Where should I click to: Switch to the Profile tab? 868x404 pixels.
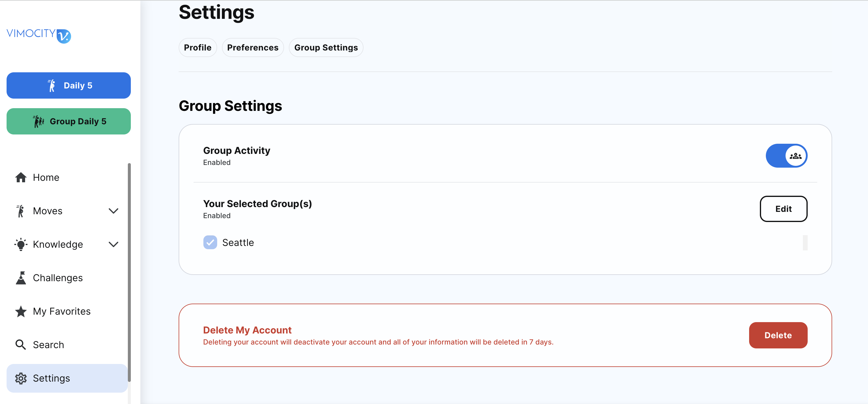coord(198,48)
